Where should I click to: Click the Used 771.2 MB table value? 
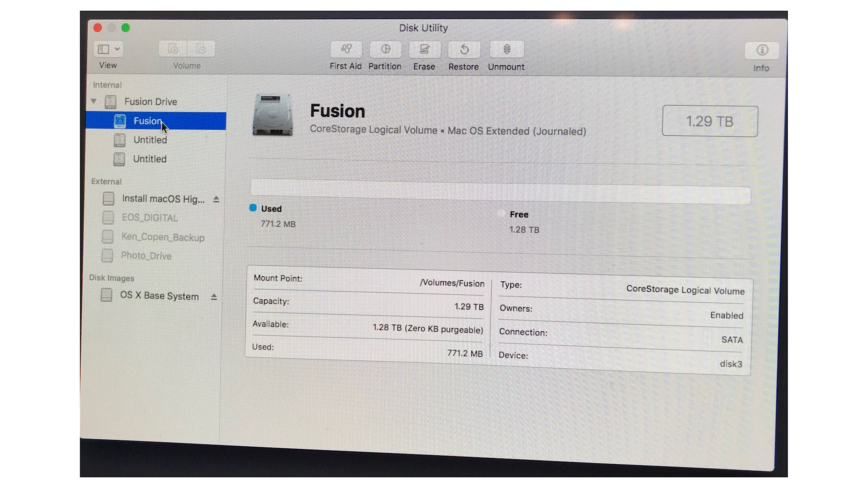tap(465, 353)
